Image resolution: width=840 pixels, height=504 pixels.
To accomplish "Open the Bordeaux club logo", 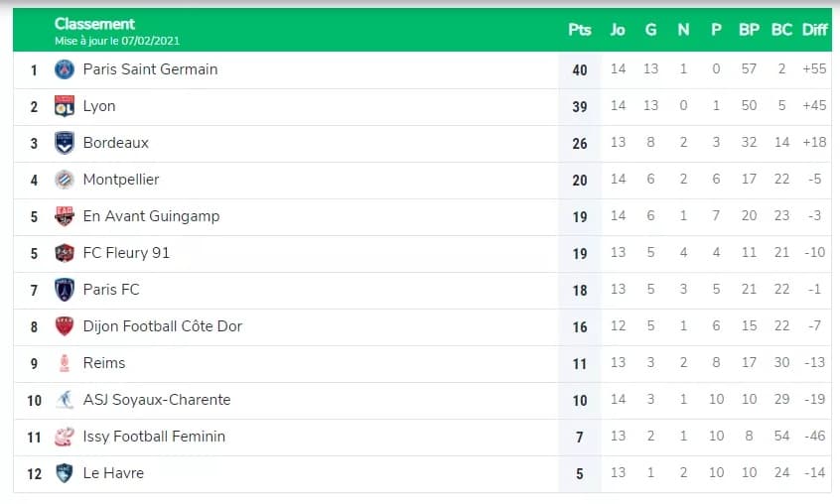I will pos(65,143).
